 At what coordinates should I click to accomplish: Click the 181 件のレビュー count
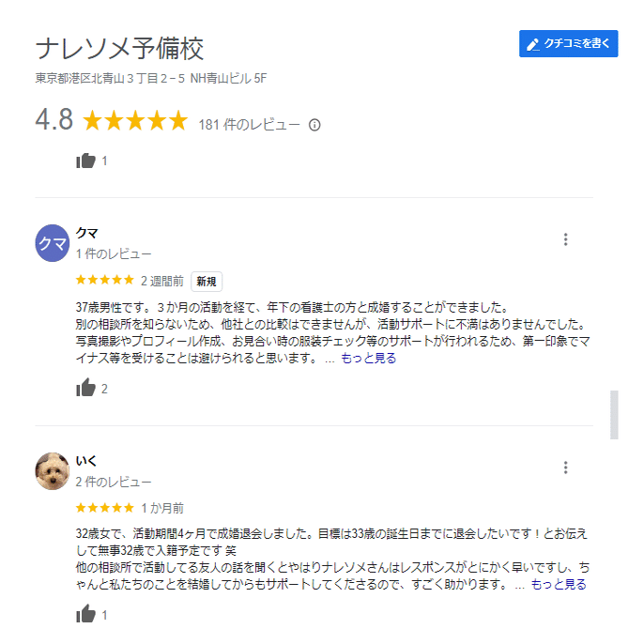click(250, 125)
